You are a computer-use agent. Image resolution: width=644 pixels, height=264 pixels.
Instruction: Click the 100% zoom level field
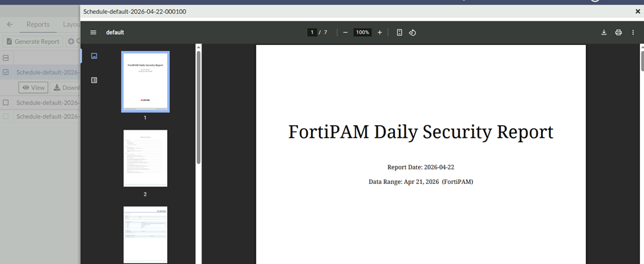[362, 32]
